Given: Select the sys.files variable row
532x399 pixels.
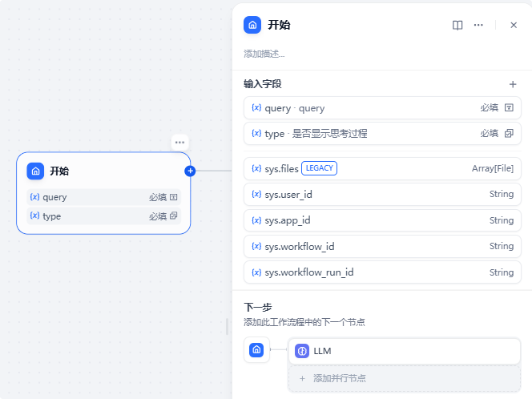Looking at the screenshot, I should [x=382, y=168].
